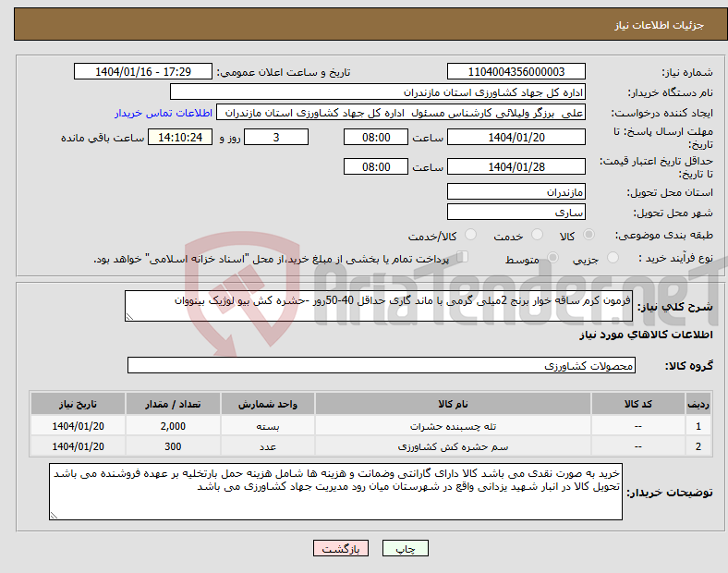
Task: Click the response deadline date 1404/01/20 field
Action: click(516, 137)
